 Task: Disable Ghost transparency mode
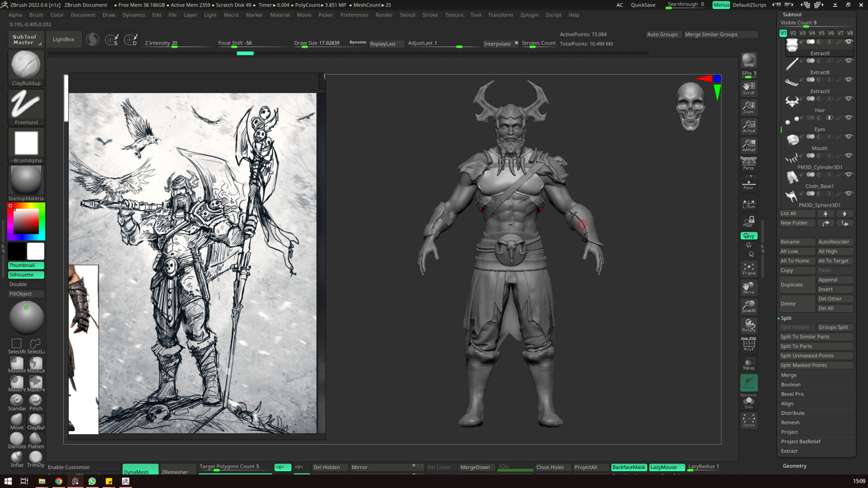pos(749,383)
